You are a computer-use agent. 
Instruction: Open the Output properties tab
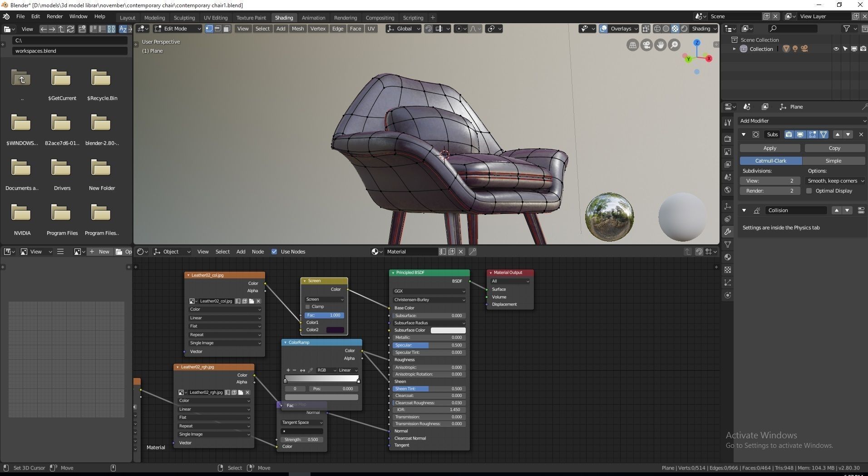pos(728,152)
